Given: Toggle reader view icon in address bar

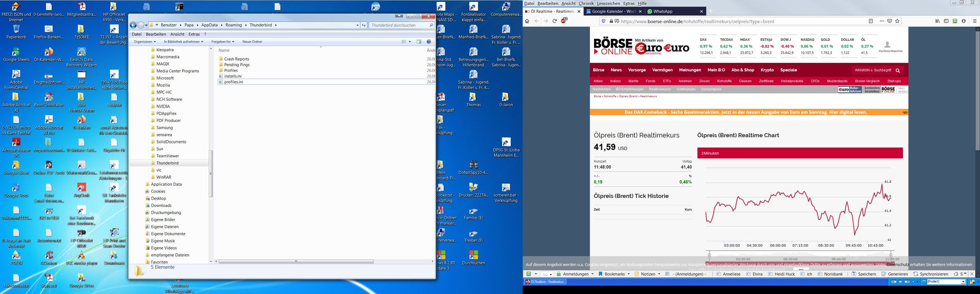Looking at the screenshot, I should pos(871,21).
